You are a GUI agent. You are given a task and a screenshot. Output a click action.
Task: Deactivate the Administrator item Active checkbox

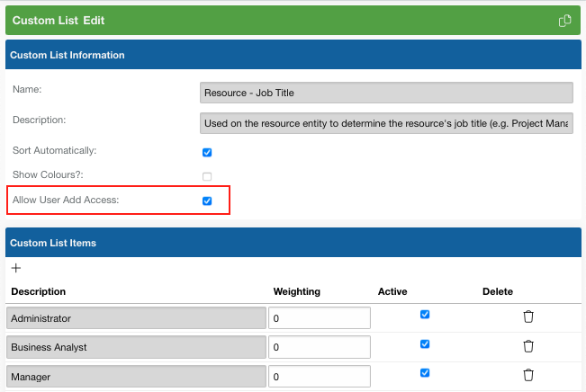tap(425, 315)
